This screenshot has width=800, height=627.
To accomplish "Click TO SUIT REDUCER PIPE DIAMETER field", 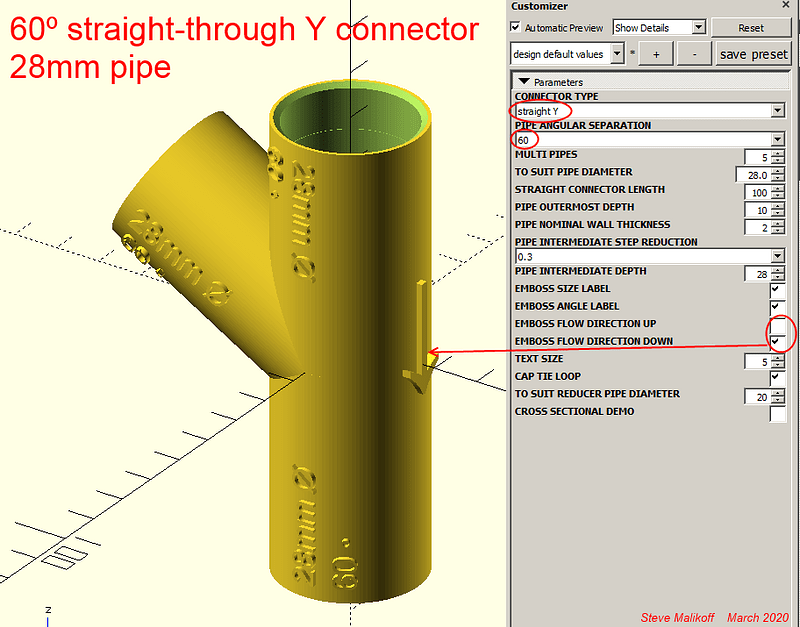I will [758, 397].
